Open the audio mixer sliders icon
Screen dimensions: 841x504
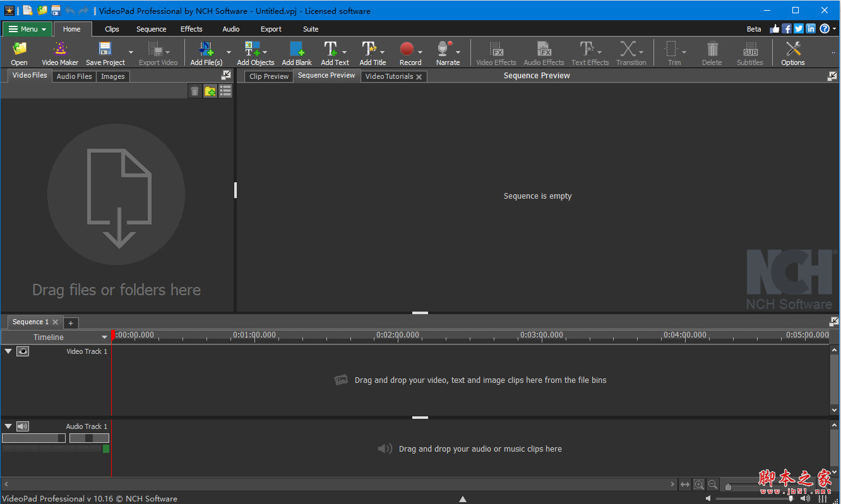click(x=824, y=498)
